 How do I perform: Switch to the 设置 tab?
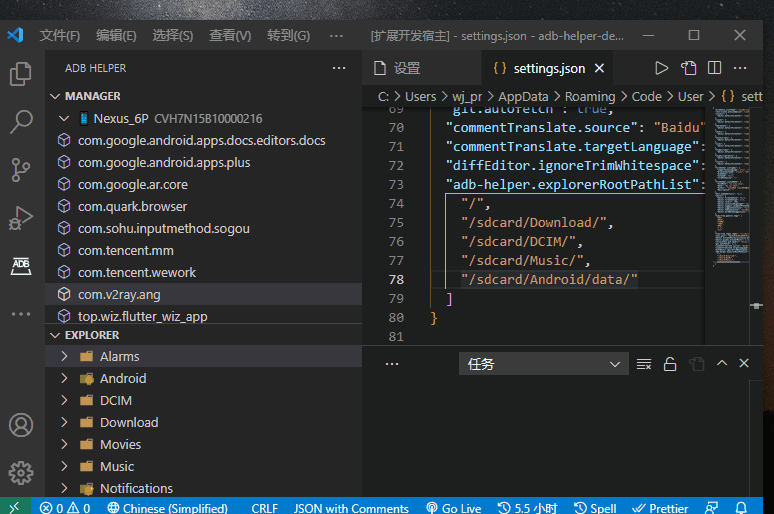(x=422, y=68)
